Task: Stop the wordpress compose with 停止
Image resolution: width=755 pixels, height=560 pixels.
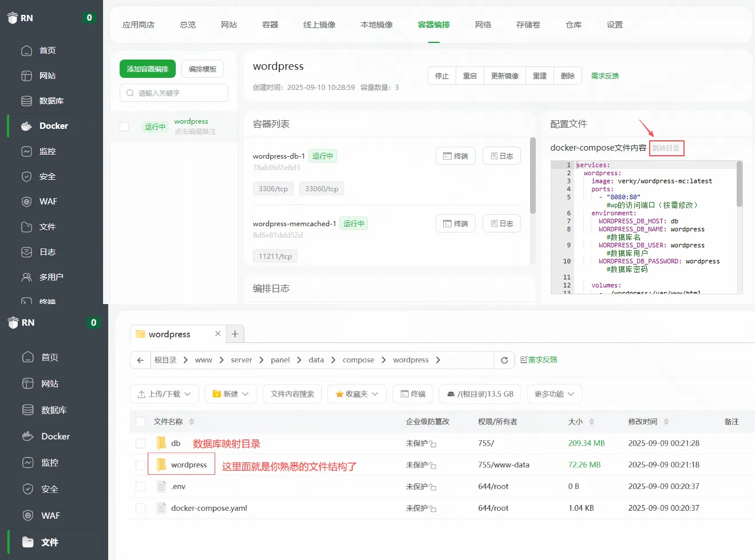Action: point(442,76)
